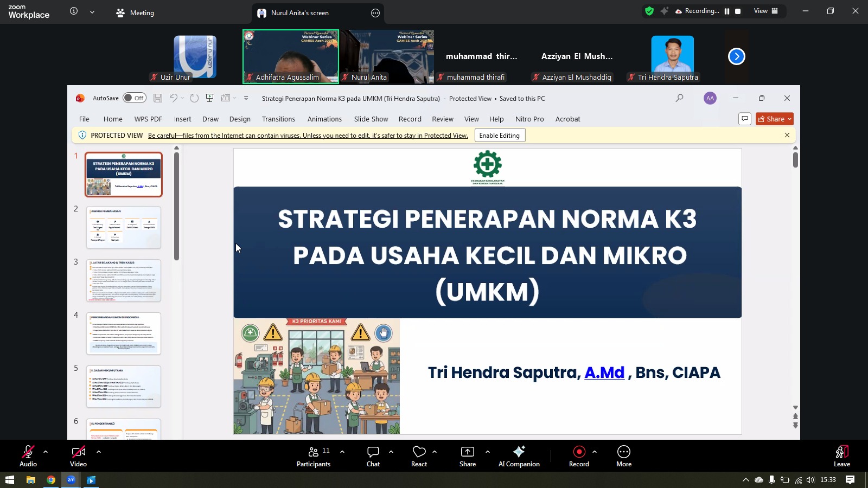Expand the Audio settings arrow

[x=46, y=451]
